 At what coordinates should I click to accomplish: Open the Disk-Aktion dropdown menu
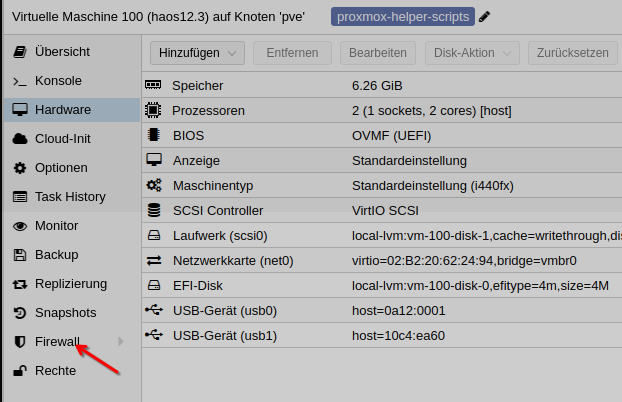coord(474,53)
